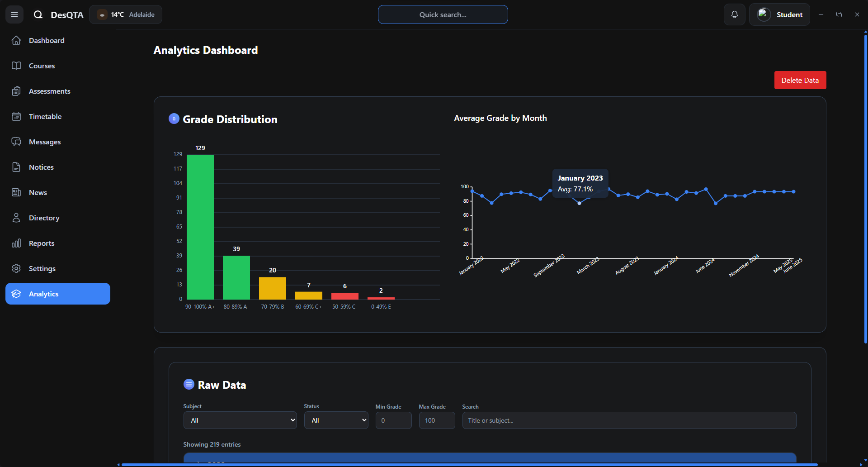Open the notifications bell

(734, 14)
